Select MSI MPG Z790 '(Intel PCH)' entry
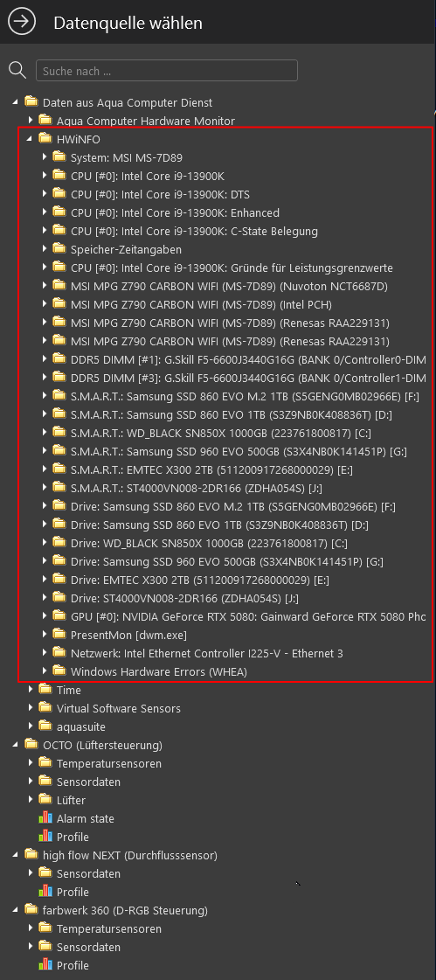The image size is (436, 980). pyautogui.click(x=201, y=304)
